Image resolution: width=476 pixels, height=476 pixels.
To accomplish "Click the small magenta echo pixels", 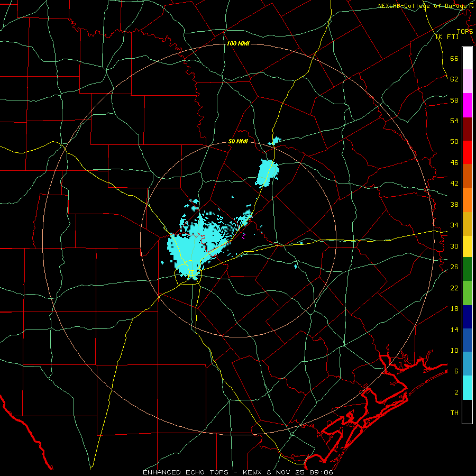I will (x=244, y=236).
